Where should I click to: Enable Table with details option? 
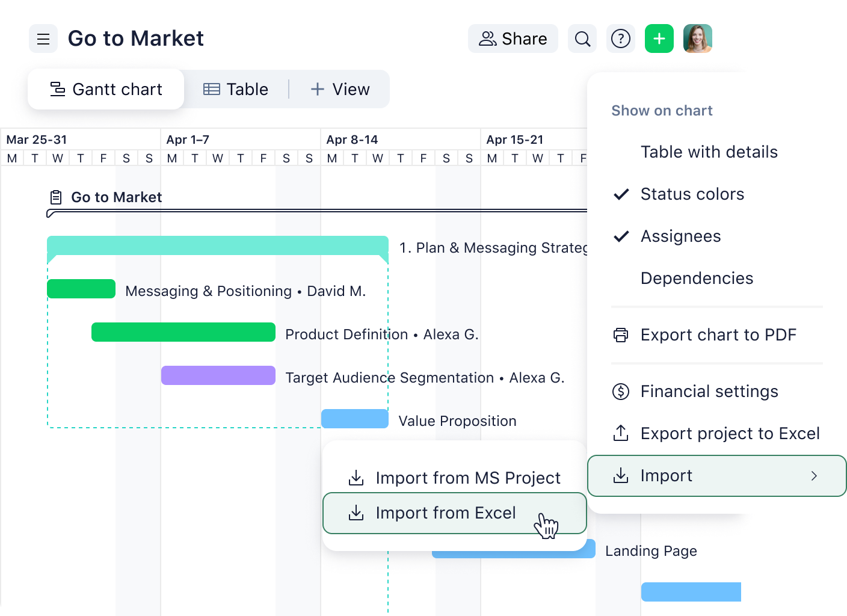click(x=709, y=152)
